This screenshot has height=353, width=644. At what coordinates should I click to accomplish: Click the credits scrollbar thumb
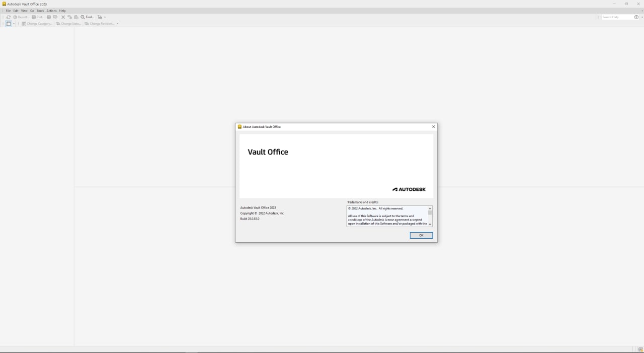430,213
